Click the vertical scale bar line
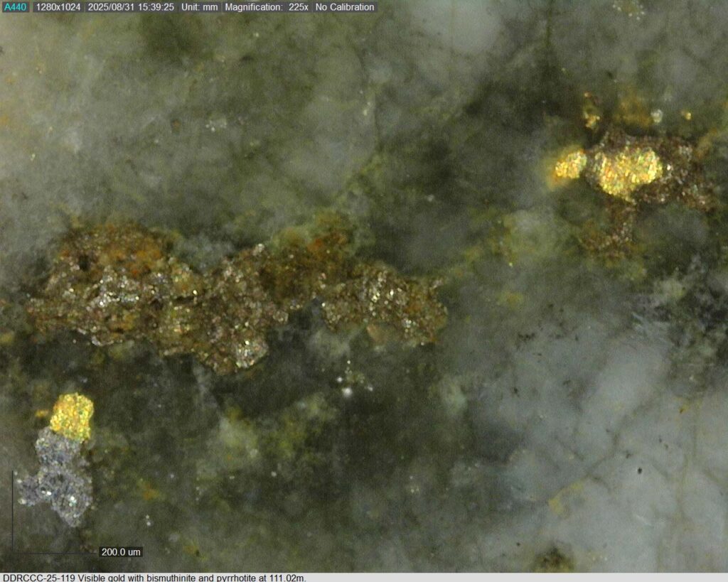 [x=14, y=510]
